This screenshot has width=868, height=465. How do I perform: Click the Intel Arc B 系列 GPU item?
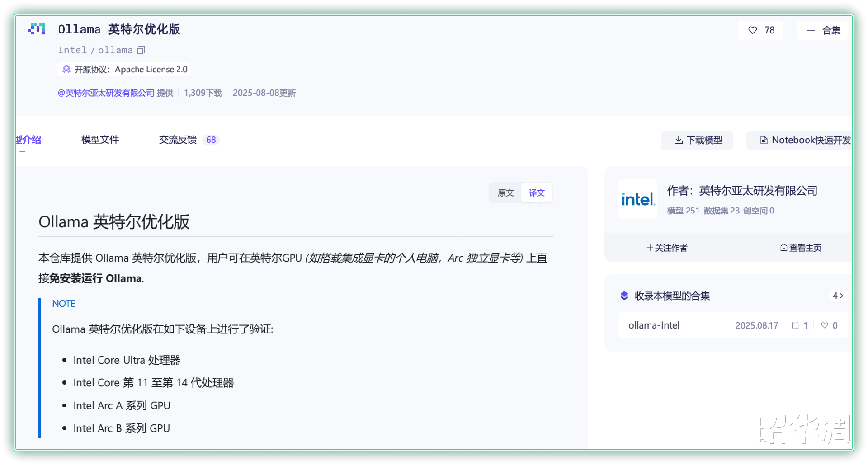click(x=122, y=428)
